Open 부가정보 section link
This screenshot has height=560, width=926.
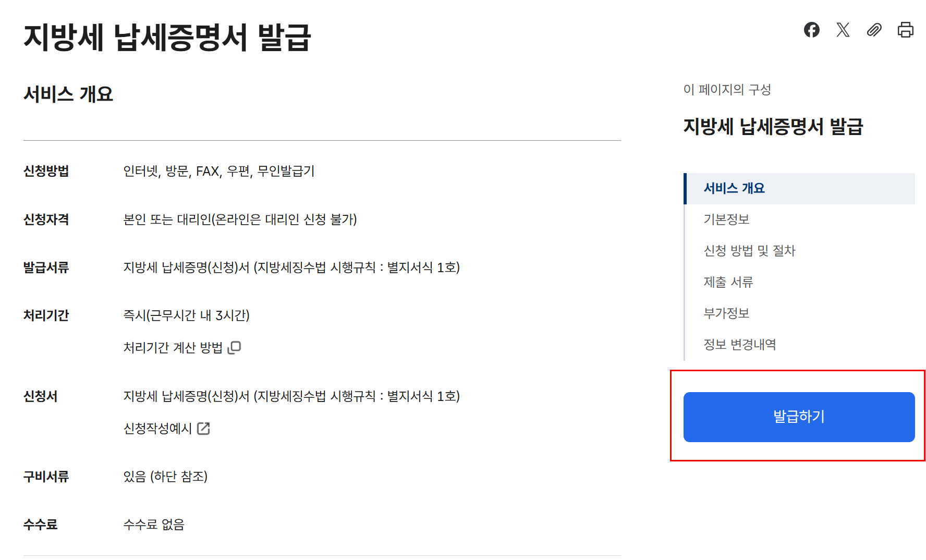pos(726,313)
